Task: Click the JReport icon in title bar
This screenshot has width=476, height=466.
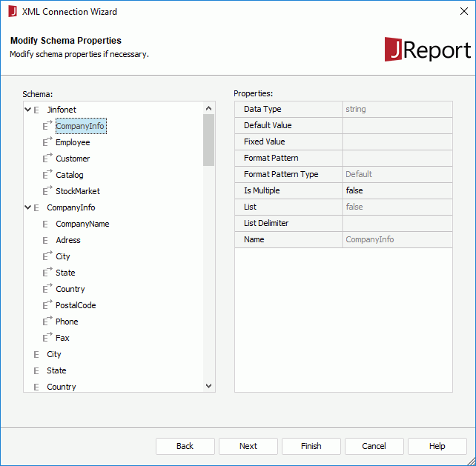Action: coord(13,12)
